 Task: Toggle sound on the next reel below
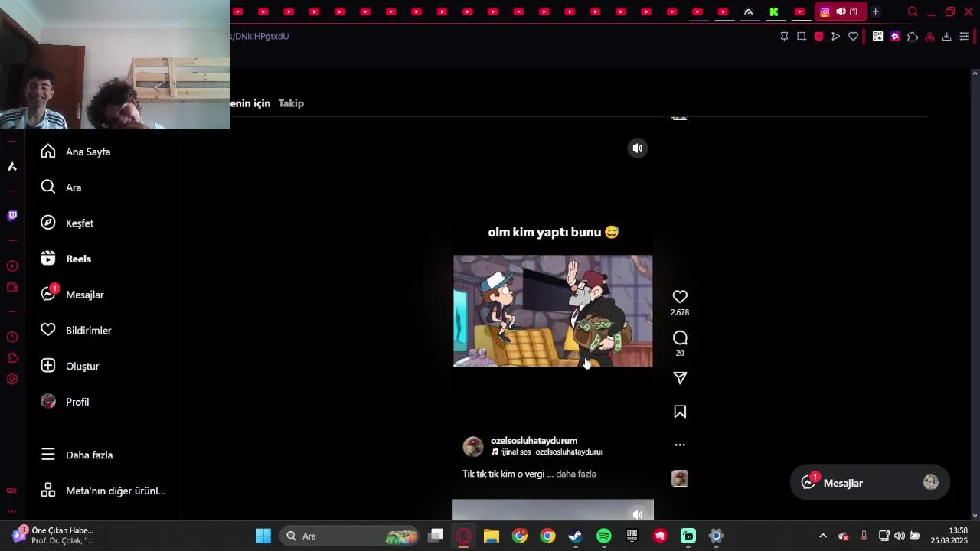pyautogui.click(x=638, y=514)
